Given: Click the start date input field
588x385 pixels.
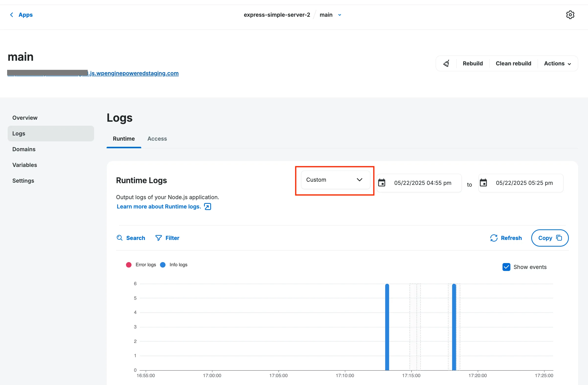Looking at the screenshot, I should pyautogui.click(x=422, y=183).
